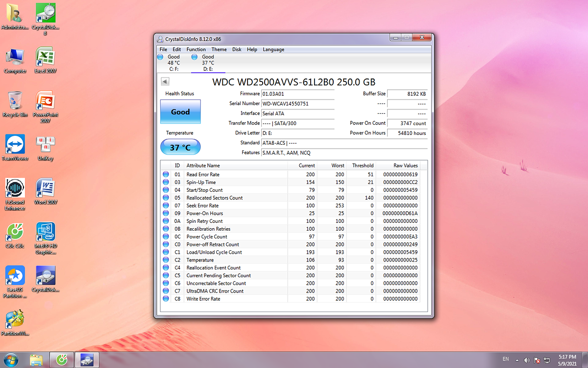
Task: Launch Excel 2007 from desktop
Action: tap(46, 60)
